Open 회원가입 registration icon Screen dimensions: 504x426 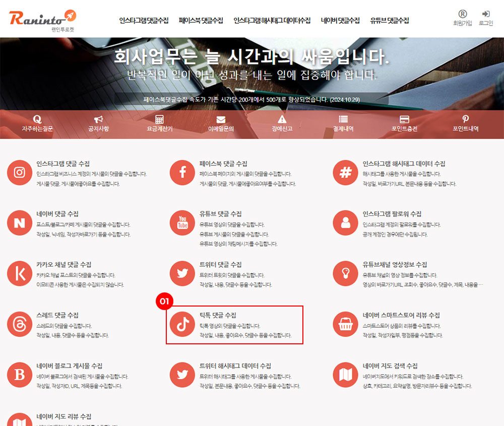462,14
